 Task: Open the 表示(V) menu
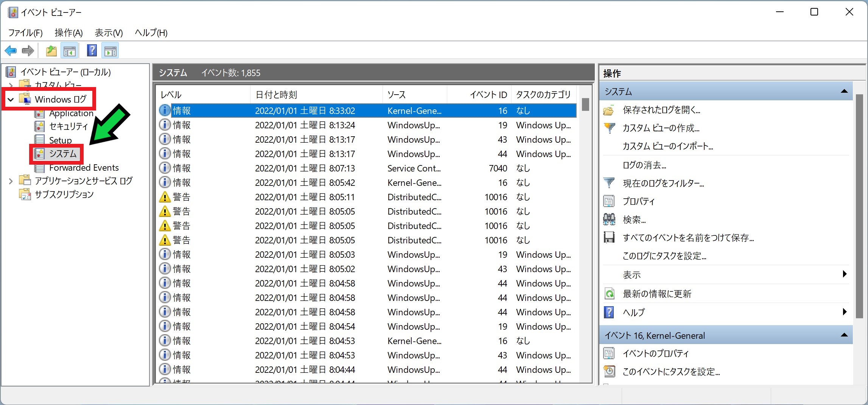(109, 33)
